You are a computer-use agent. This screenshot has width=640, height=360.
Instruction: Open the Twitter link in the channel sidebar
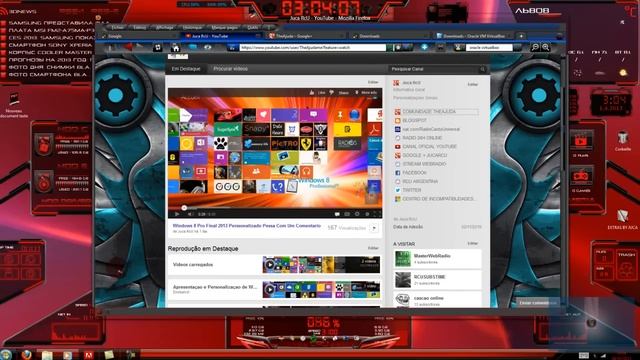(x=411, y=190)
